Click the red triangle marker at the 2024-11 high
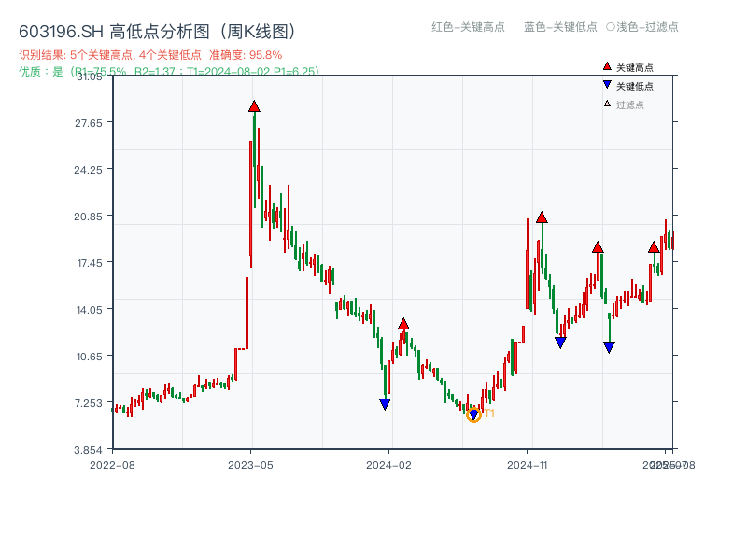The image size is (747, 560). coord(543,217)
